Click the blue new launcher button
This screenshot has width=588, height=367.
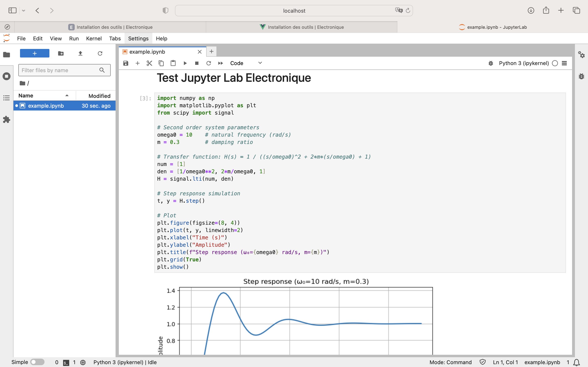click(x=35, y=53)
